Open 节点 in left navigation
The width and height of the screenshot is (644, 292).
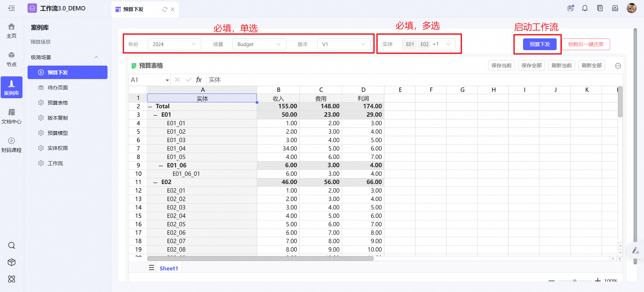point(11,59)
